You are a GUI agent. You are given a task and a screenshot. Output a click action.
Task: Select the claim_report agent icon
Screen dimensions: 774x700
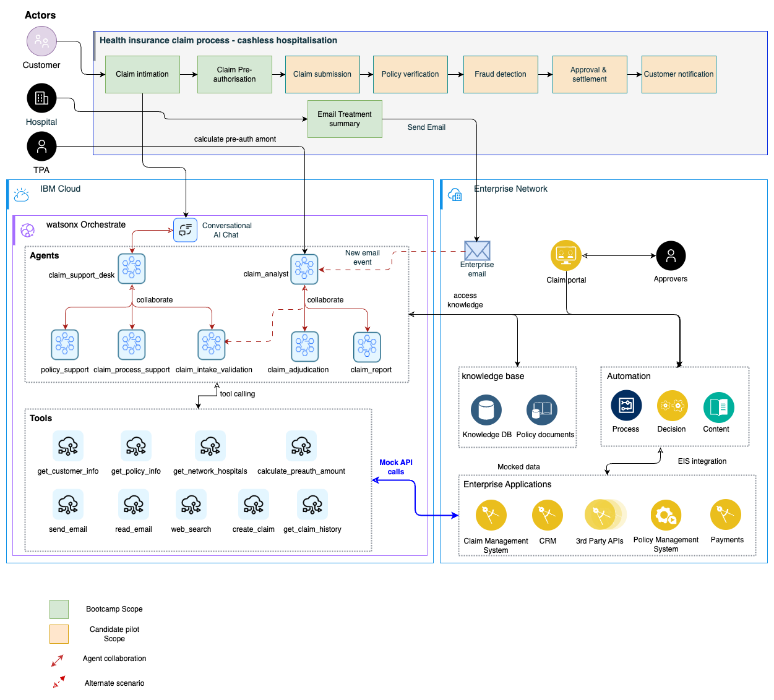367,347
